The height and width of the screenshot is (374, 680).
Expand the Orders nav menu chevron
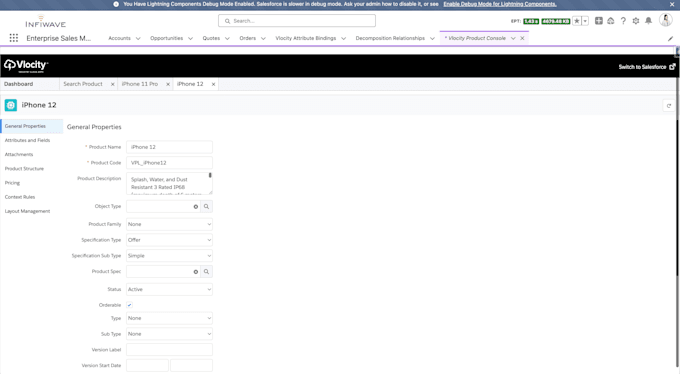263,39
